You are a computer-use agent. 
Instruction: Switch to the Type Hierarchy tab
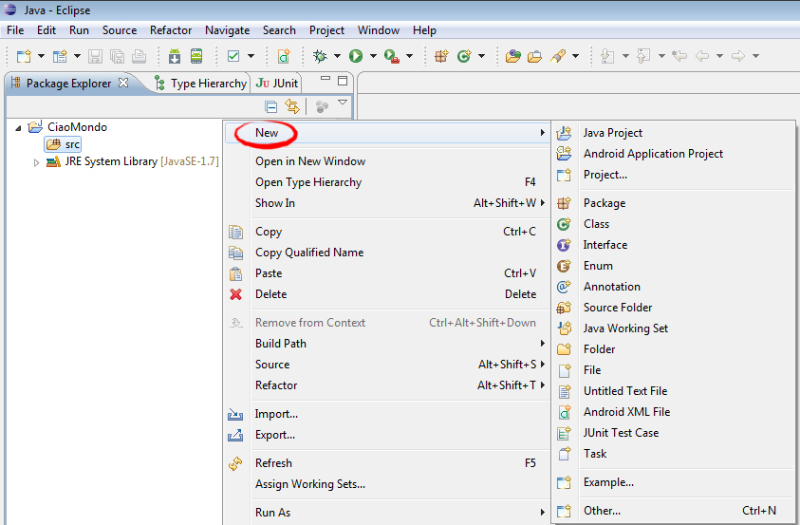(x=200, y=83)
